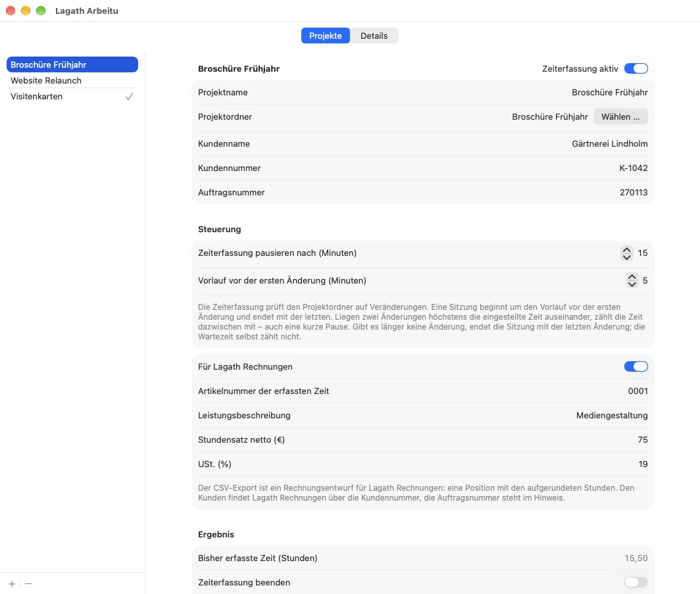Edit the Artikelnummer value 0001
This screenshot has width=700, height=594.
[x=637, y=391]
